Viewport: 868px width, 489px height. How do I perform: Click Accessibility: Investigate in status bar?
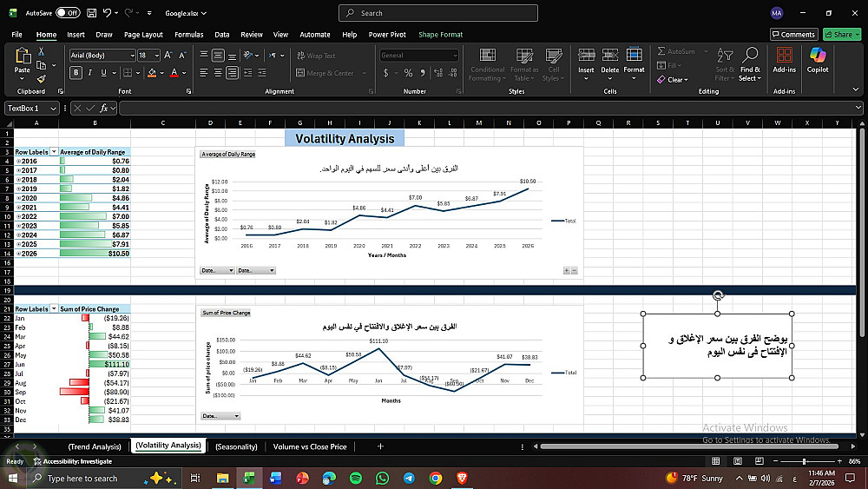(73, 460)
